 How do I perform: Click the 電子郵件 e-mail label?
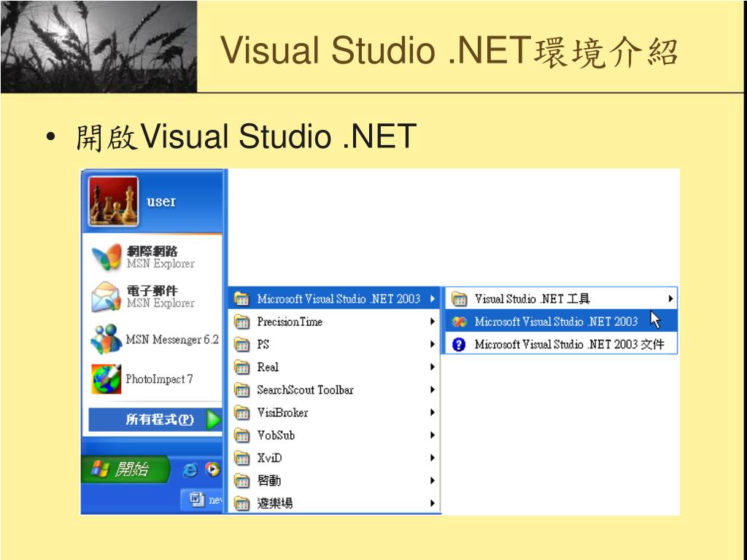click(x=152, y=290)
